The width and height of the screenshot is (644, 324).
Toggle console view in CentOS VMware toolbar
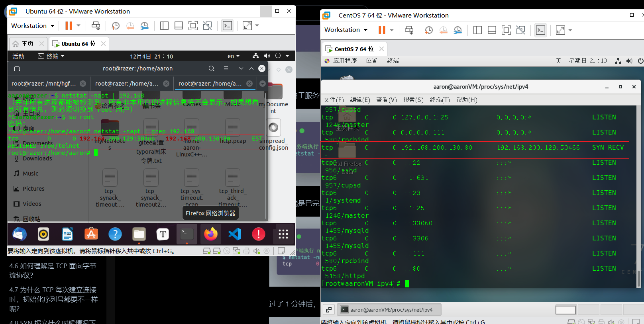pyautogui.click(x=540, y=30)
